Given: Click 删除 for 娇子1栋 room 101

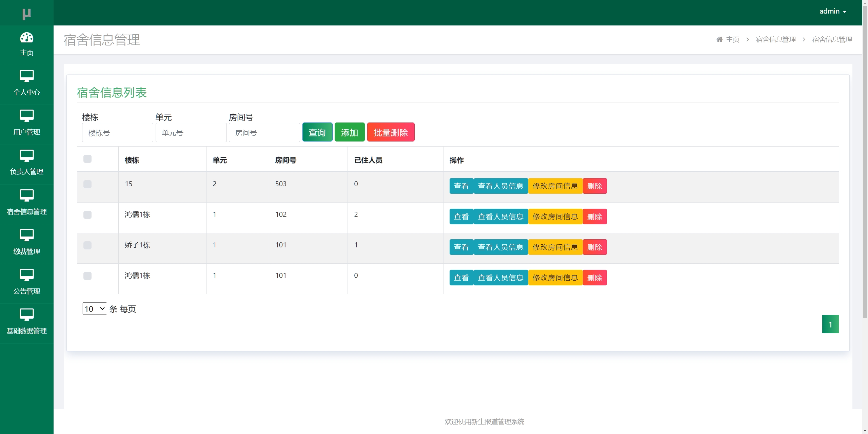Looking at the screenshot, I should pos(594,247).
